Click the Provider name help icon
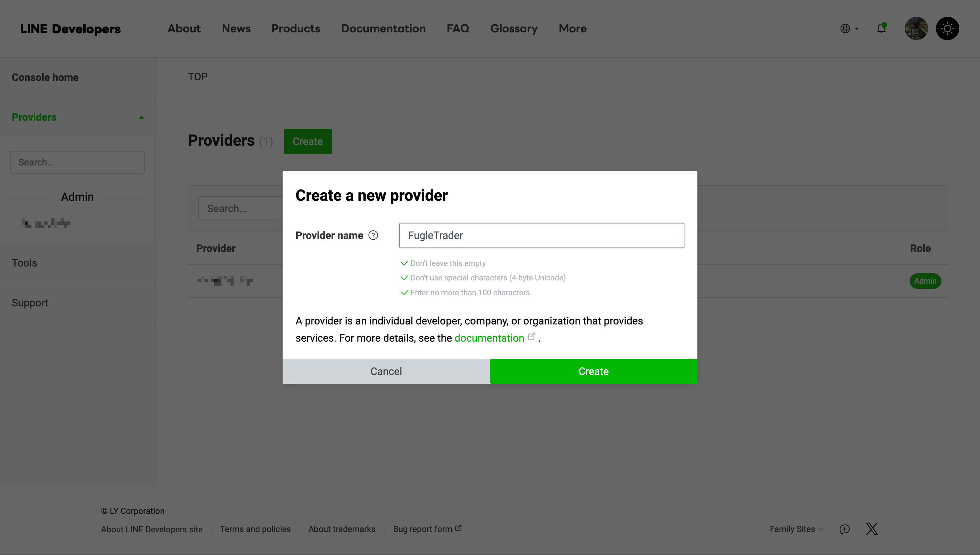 (x=373, y=235)
